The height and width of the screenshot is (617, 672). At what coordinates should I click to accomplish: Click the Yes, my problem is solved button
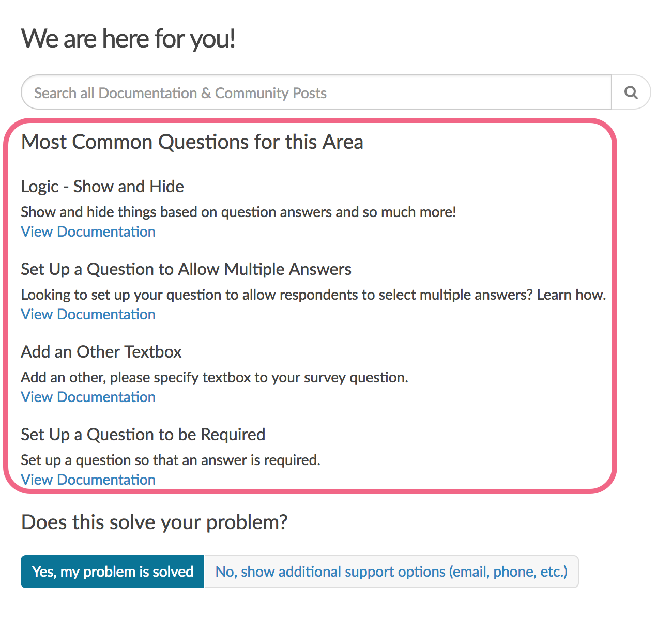(x=112, y=572)
